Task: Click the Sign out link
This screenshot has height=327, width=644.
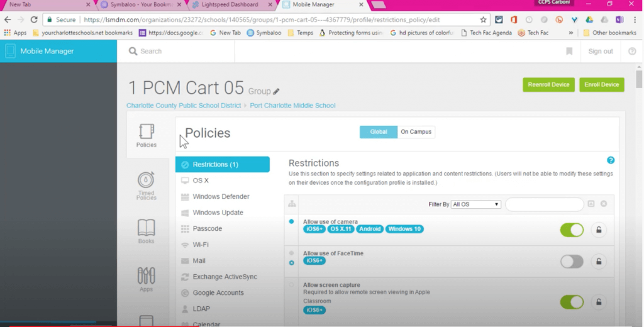Action: pos(601,52)
